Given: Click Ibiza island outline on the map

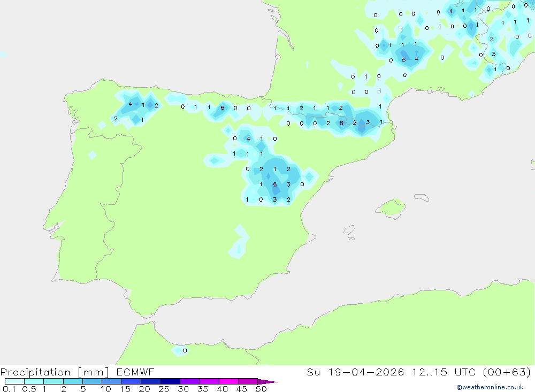Looking at the screenshot, I should pos(349,230).
